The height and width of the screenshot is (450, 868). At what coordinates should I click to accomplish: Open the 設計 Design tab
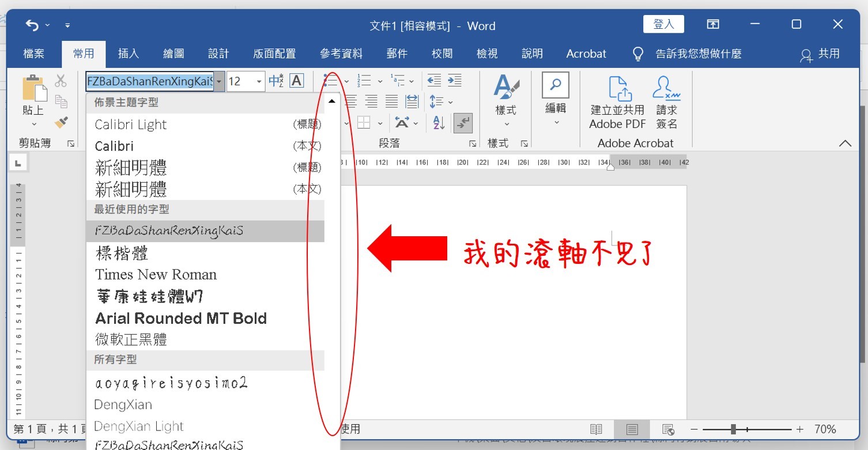[218, 54]
